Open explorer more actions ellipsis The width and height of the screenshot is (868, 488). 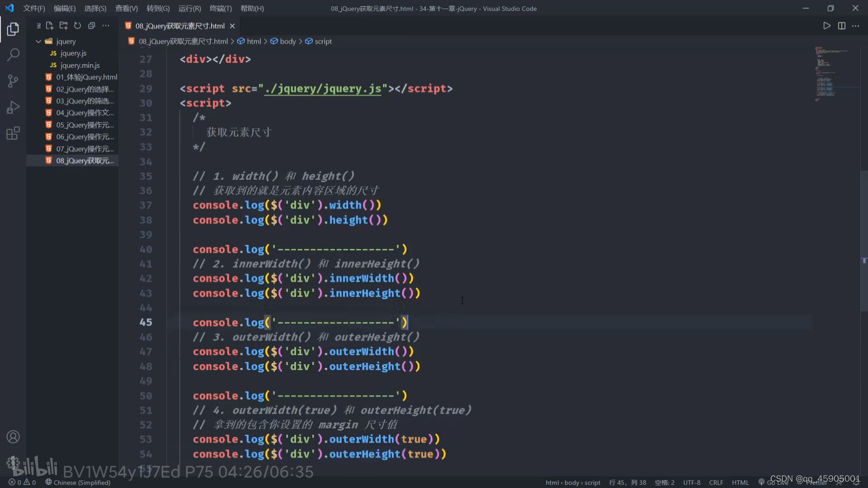[x=105, y=26]
